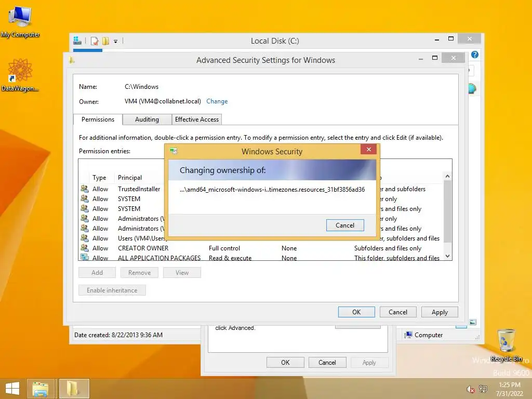Click the Enable inheritance button

point(112,290)
